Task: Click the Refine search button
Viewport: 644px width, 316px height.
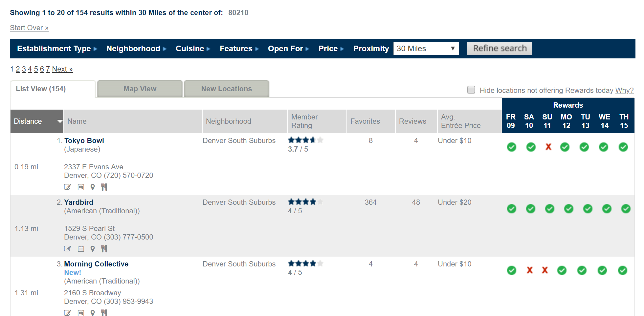Action: pos(499,49)
